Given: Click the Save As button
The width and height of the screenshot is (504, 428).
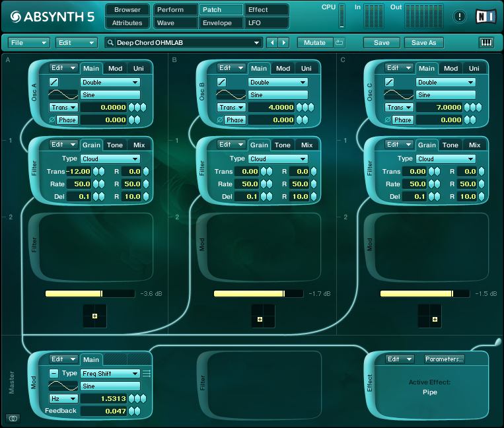Looking at the screenshot, I should point(423,42).
